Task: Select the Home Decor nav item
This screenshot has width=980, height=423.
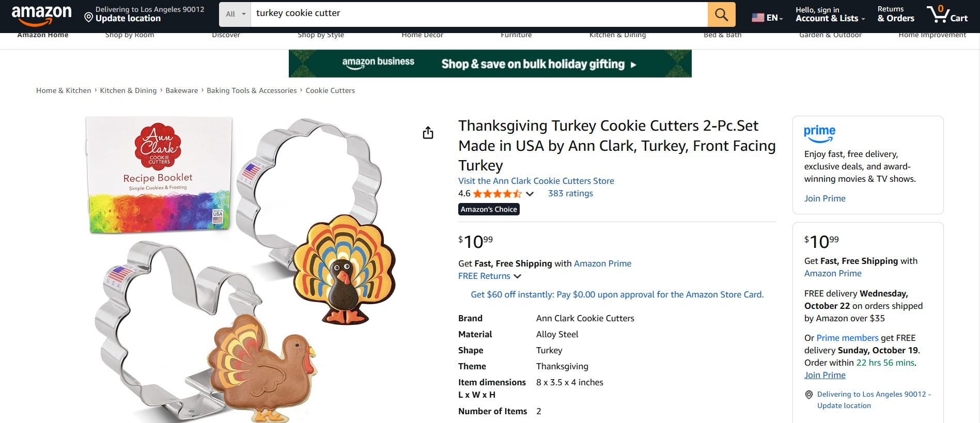Action: coord(422,35)
